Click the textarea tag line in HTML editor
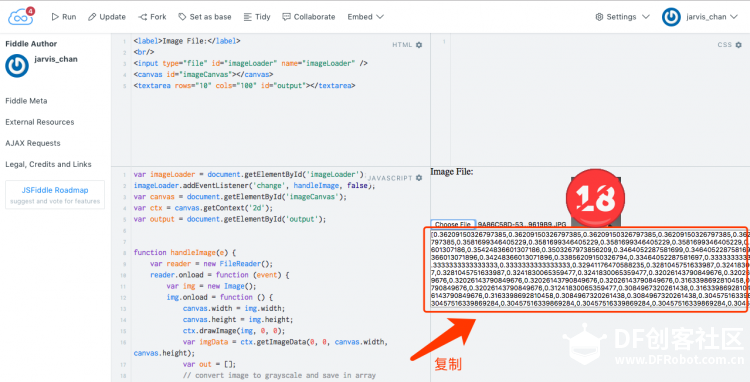 pos(244,86)
